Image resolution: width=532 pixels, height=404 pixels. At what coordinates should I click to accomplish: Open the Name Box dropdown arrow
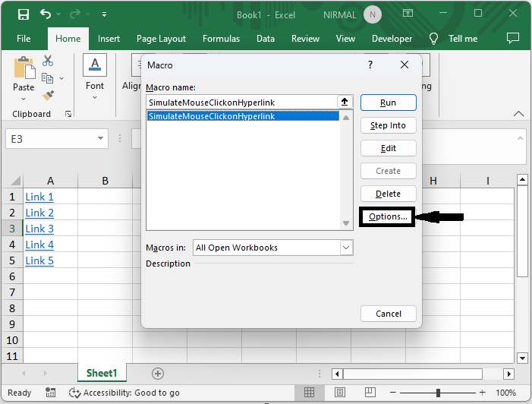pos(100,138)
